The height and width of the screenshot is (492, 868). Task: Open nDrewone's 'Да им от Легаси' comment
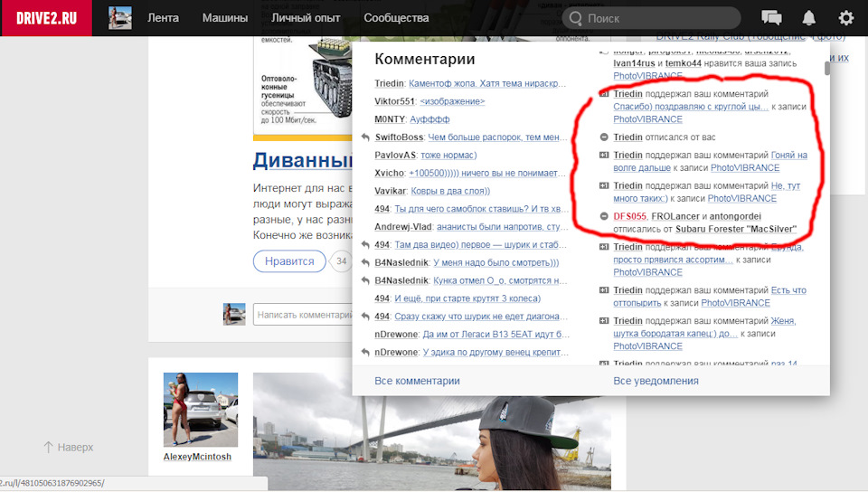tap(496, 335)
